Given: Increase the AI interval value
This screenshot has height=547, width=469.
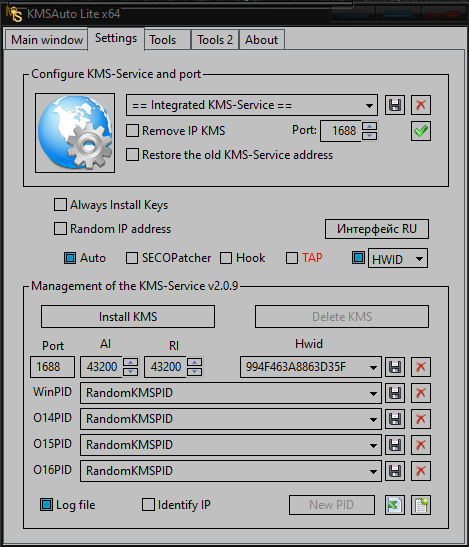Looking at the screenshot, I should pyautogui.click(x=131, y=362).
